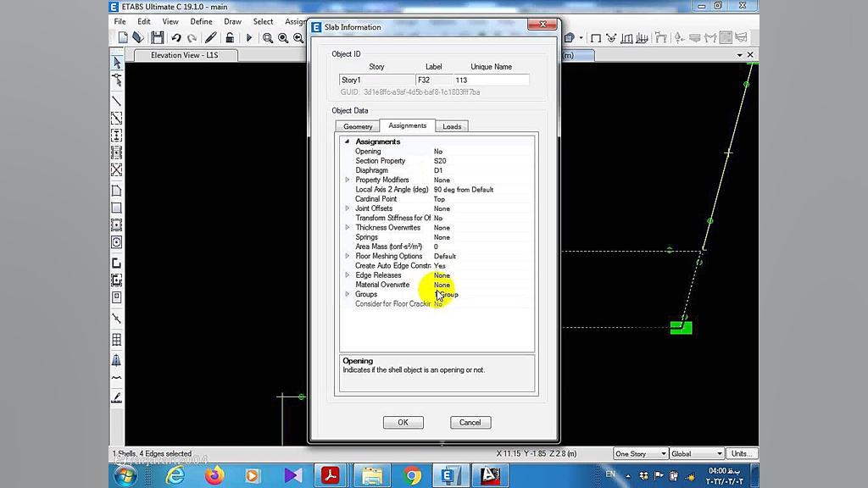
Task: Toggle the Lock/Unlock model padlock
Action: click(x=230, y=37)
